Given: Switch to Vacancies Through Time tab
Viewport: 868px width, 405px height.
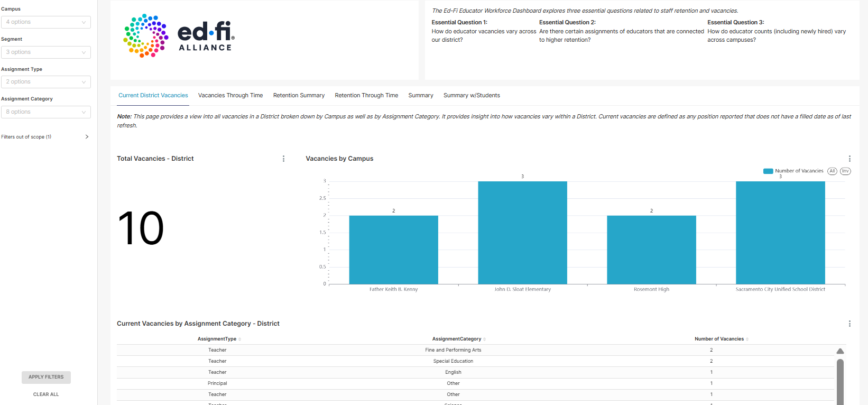Looking at the screenshot, I should pos(230,96).
